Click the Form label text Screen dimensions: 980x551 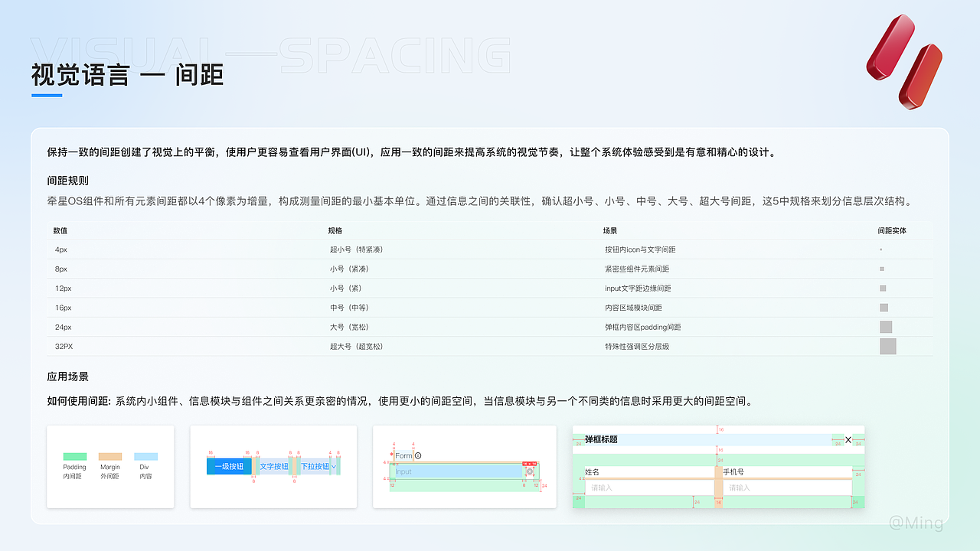[403, 456]
